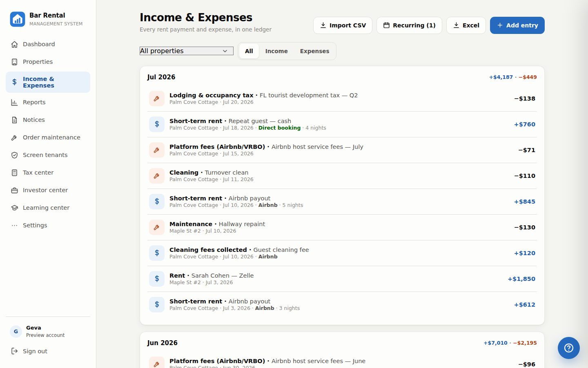Click the Sign out link
588x368 pixels.
point(48,351)
